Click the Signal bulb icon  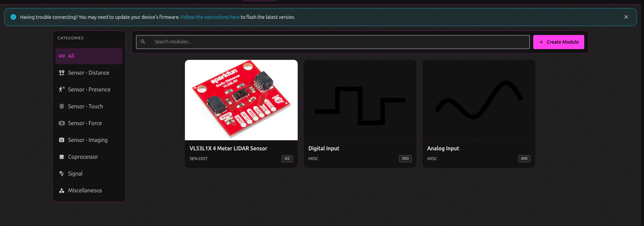tap(62, 174)
